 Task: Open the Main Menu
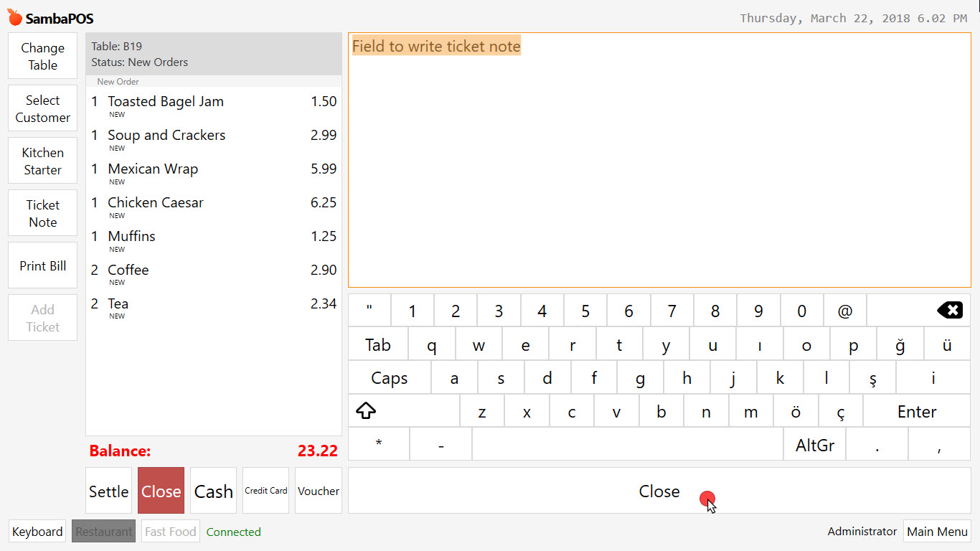(x=937, y=531)
